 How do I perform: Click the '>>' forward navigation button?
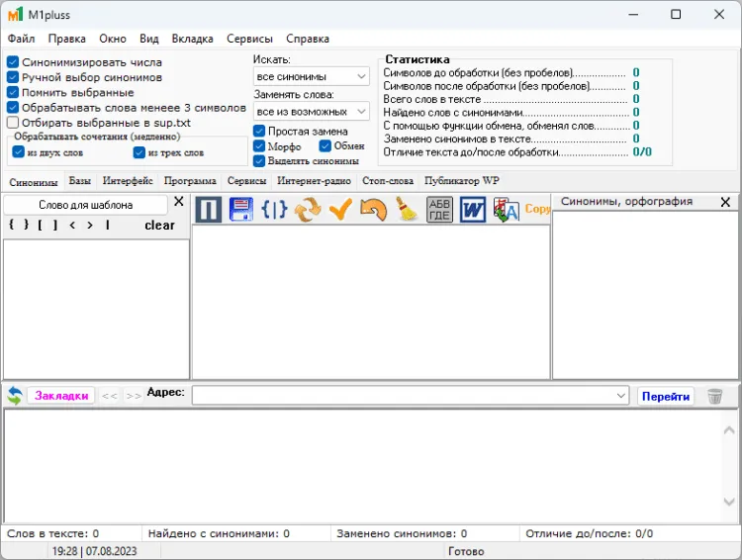(134, 396)
